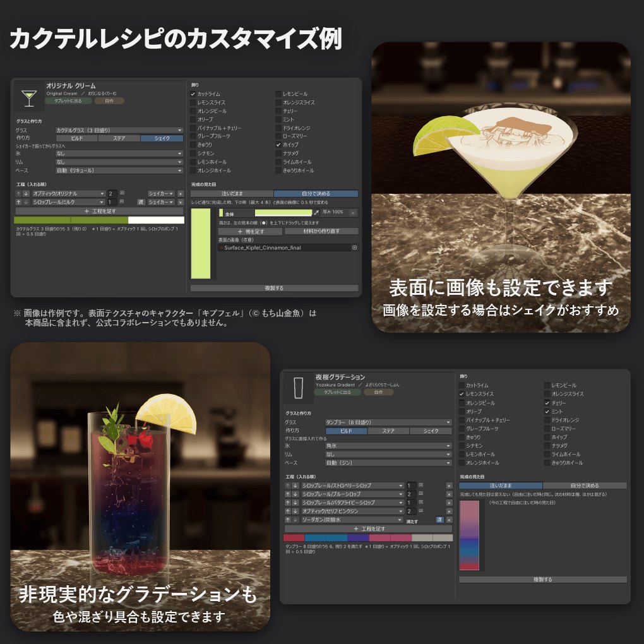Open the タンブラー (8 目盛り) glass dropdown
The width and height of the screenshot is (644, 644).
coord(388,422)
